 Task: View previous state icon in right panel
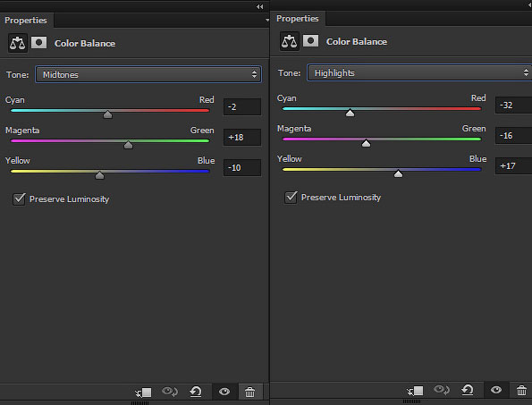[x=442, y=390]
